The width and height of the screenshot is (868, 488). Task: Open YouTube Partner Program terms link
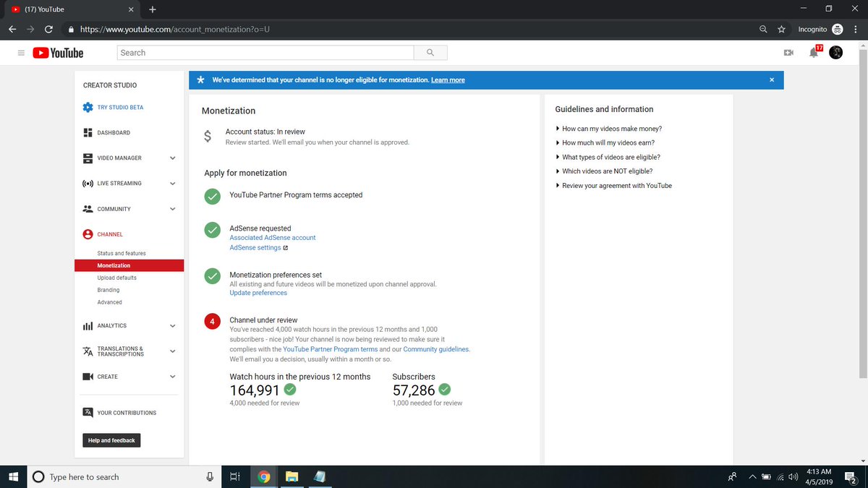pos(331,349)
